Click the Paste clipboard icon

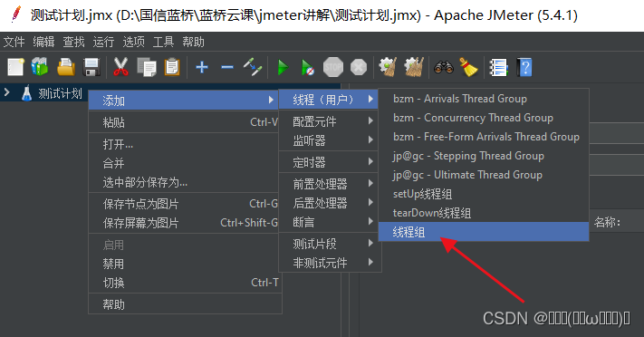coord(172,67)
